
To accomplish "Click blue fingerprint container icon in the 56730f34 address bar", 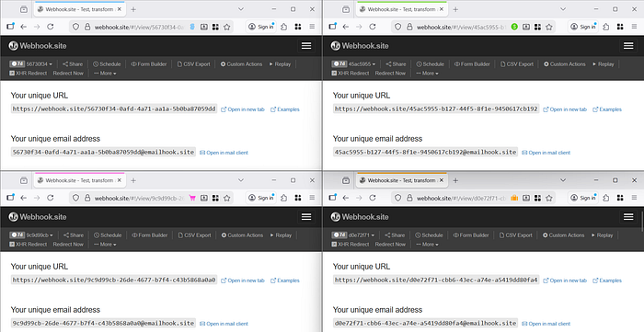I will click(192, 27).
